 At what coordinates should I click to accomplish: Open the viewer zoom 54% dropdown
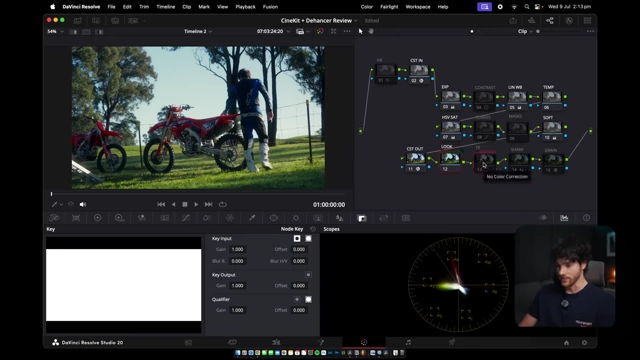tap(56, 31)
